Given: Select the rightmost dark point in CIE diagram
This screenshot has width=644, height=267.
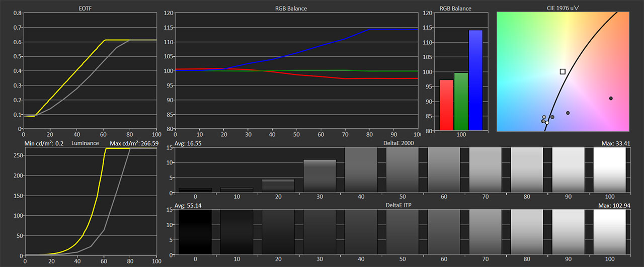Looking at the screenshot, I should tap(611, 99).
